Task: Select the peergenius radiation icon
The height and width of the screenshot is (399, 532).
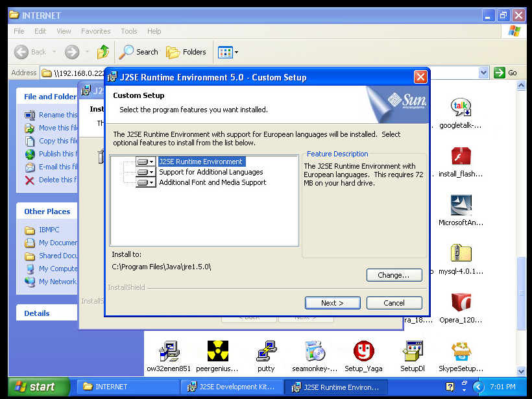Action: pyautogui.click(x=218, y=351)
